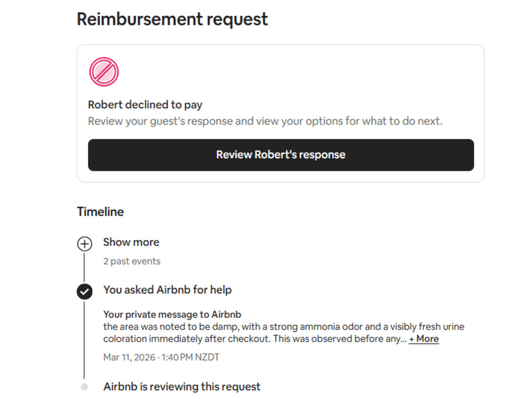
Task: Click the timeline line below the checkmark
Action: (84, 339)
